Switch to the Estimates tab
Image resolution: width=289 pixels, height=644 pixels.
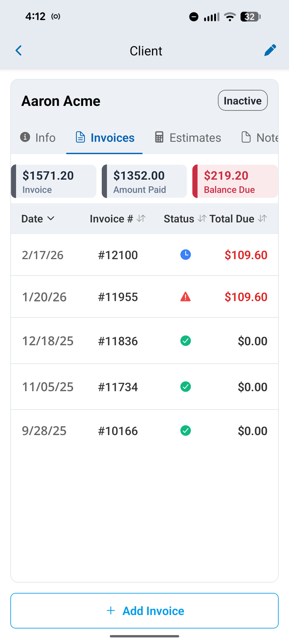[x=188, y=138]
